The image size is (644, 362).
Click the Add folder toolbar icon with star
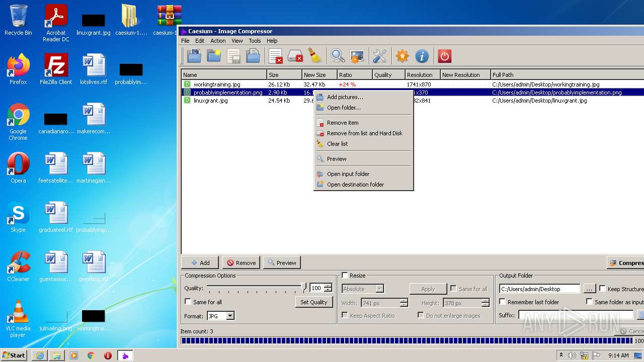214,56
